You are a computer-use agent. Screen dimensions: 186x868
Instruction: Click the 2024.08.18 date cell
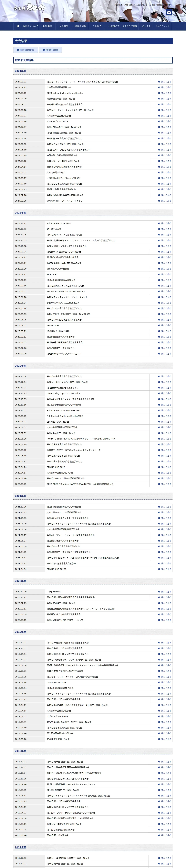click(29, 110)
